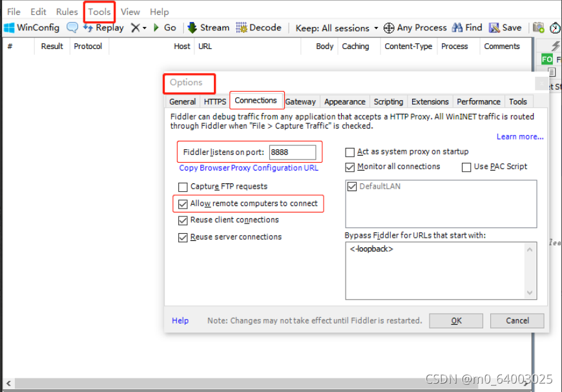Switch to the Extensions tab
This screenshot has height=392, width=562.
[430, 102]
